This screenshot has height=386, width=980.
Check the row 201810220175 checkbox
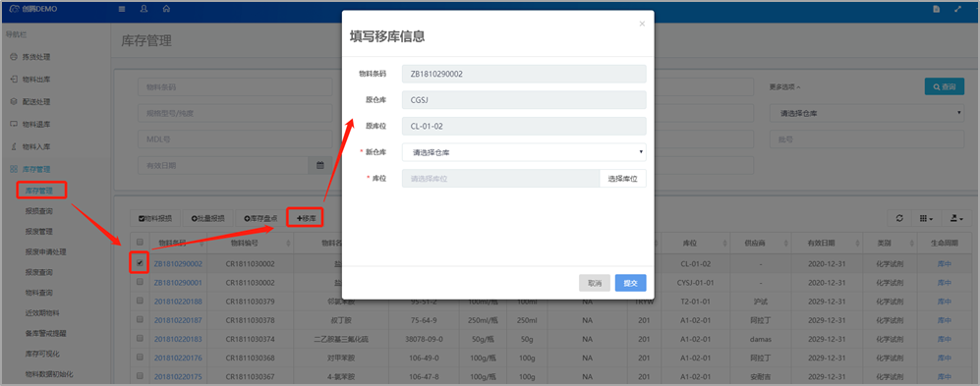tap(140, 376)
